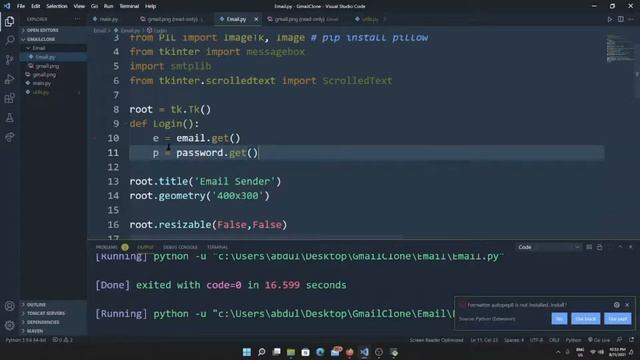
Task: Open the Explorer view in activity bar
Action: tap(9, 21)
